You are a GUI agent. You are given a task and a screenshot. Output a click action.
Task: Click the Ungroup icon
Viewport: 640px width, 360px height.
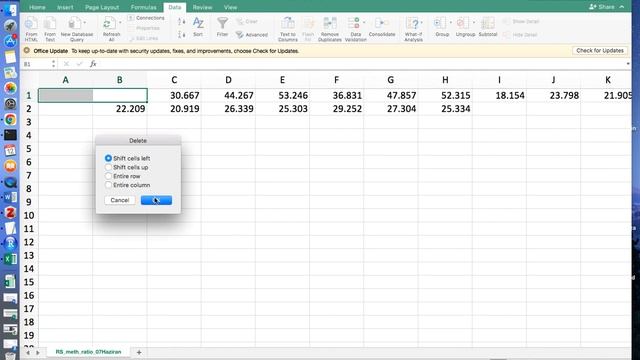click(463, 24)
